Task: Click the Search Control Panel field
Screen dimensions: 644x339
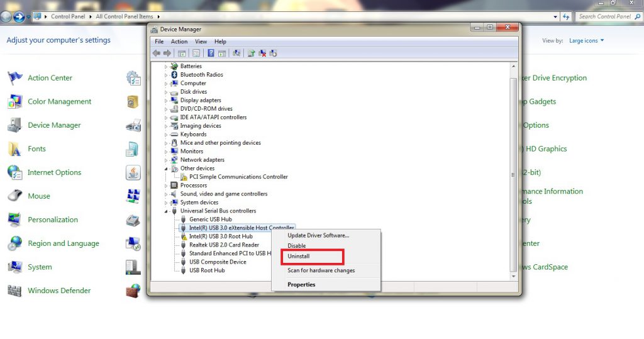Action: click(x=604, y=17)
